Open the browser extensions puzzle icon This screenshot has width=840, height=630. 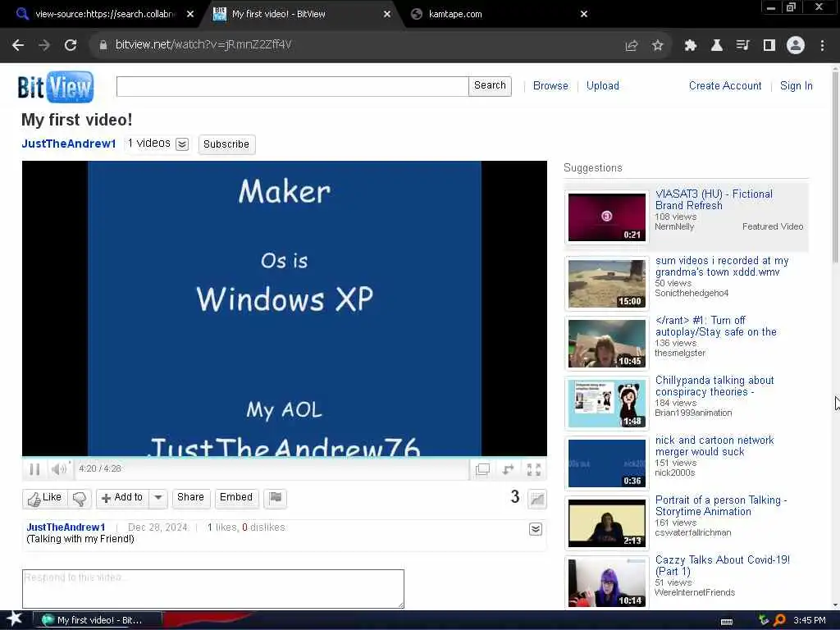(x=690, y=45)
